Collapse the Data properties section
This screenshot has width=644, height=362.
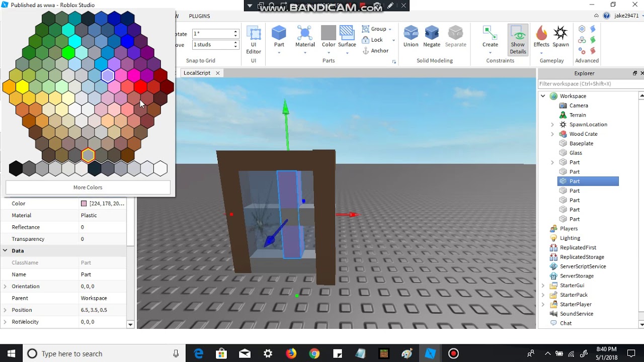[x=5, y=250]
